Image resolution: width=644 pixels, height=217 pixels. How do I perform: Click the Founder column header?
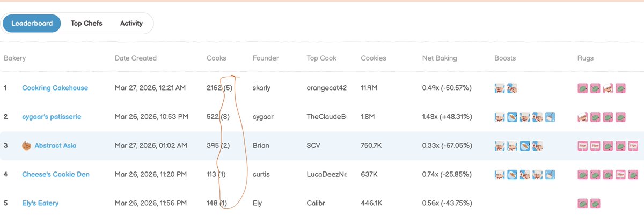coord(266,58)
